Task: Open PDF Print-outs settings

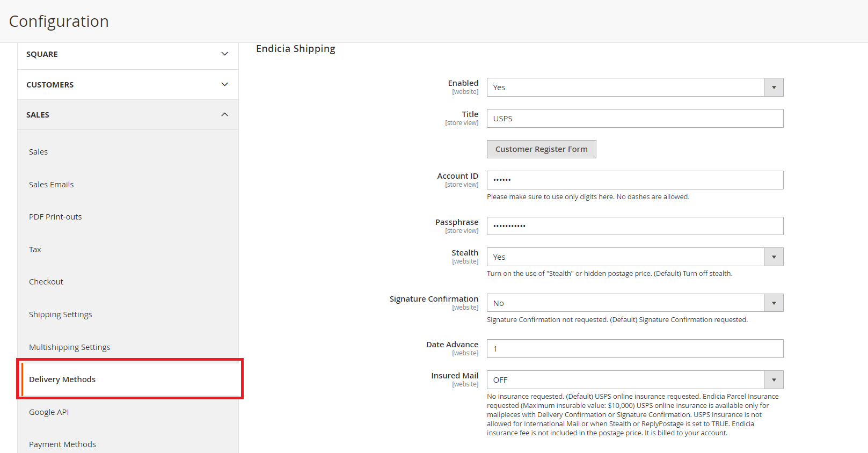Action: (55, 217)
